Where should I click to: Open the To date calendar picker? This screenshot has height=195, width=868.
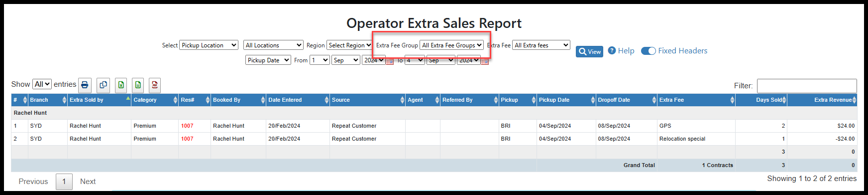point(485,61)
